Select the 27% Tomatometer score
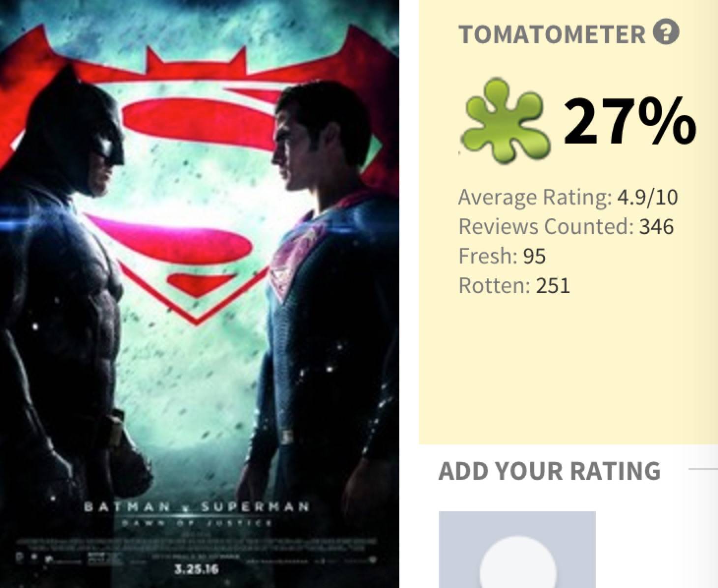This screenshot has width=718, height=588. (x=629, y=121)
